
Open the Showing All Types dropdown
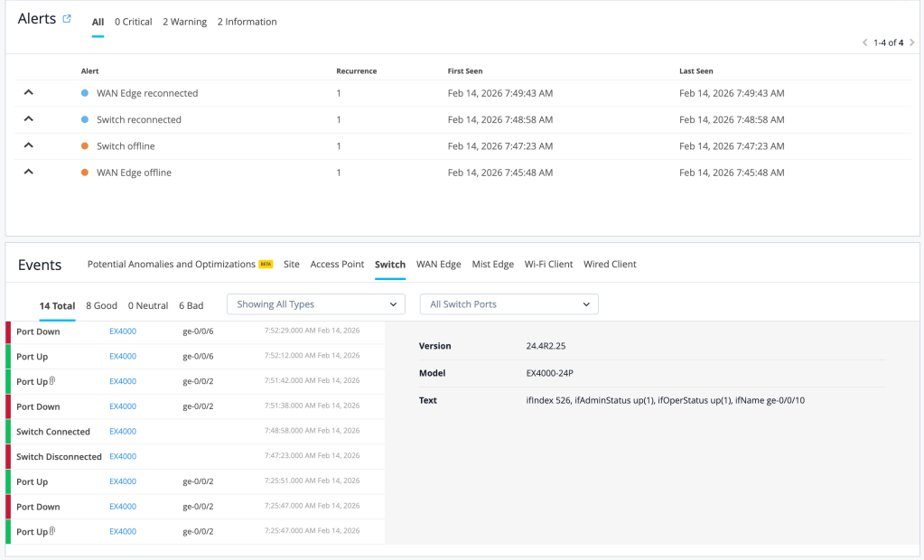pos(315,304)
